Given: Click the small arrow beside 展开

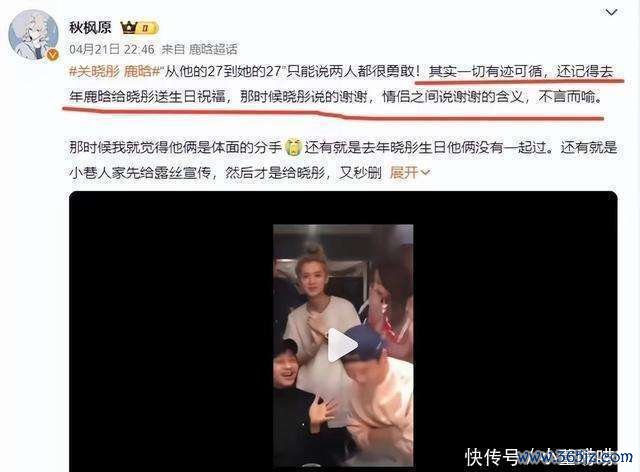Looking at the screenshot, I should [425, 173].
